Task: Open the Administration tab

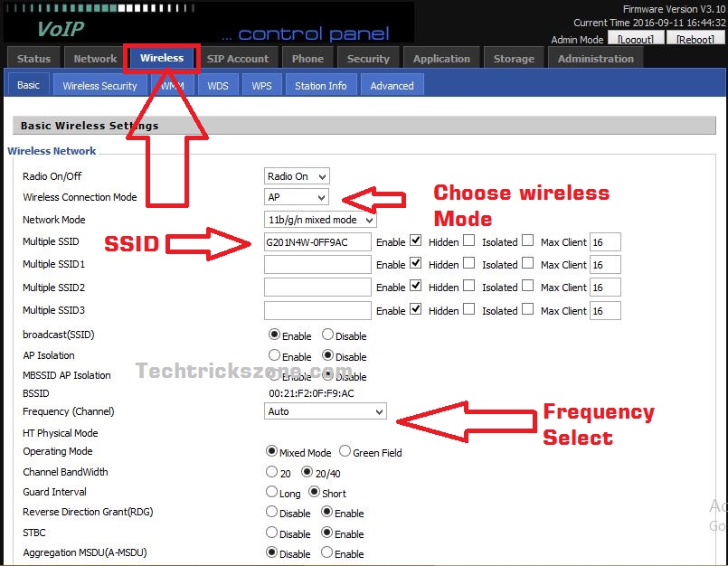Action: pyautogui.click(x=596, y=59)
